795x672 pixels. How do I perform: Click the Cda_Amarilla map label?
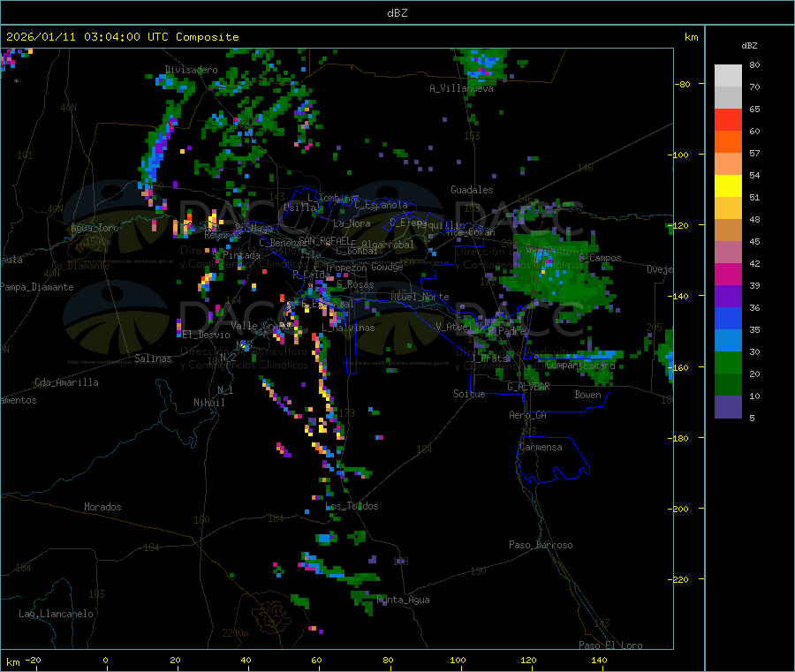66,382
